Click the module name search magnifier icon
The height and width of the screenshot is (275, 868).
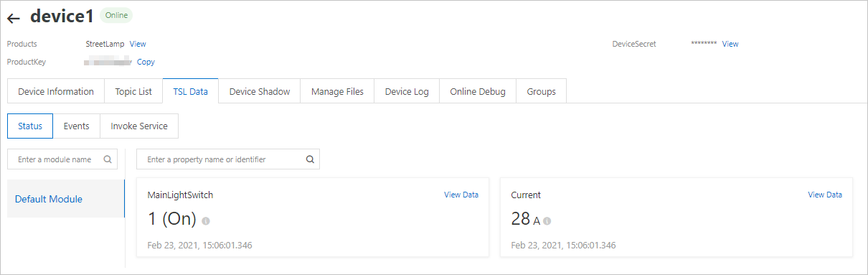[108, 159]
